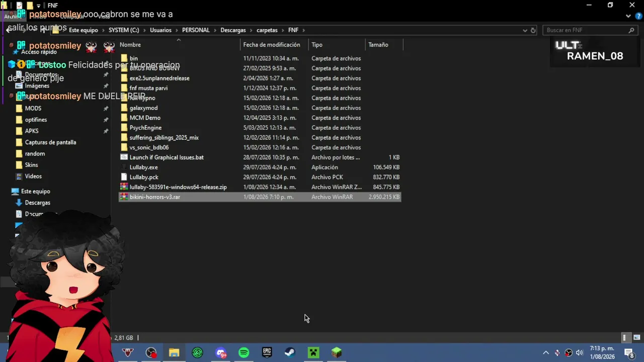
Task: Select the fnf musta parvi folder name
Action: click(x=148, y=88)
